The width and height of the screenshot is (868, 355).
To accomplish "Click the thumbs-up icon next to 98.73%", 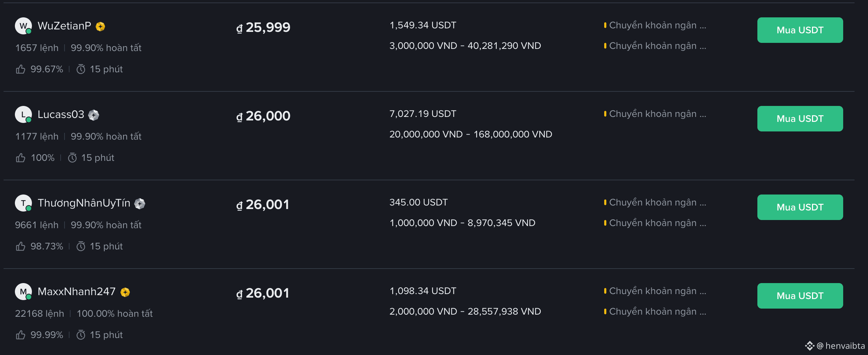I will 21,246.
